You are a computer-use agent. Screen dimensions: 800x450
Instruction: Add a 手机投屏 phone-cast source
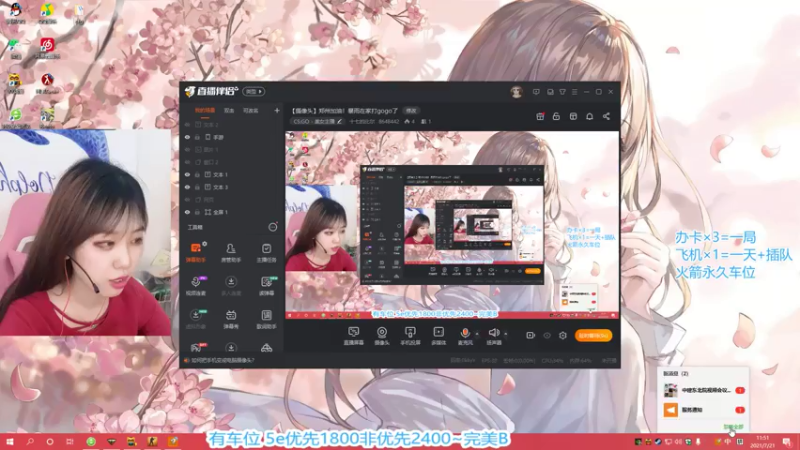(410, 336)
